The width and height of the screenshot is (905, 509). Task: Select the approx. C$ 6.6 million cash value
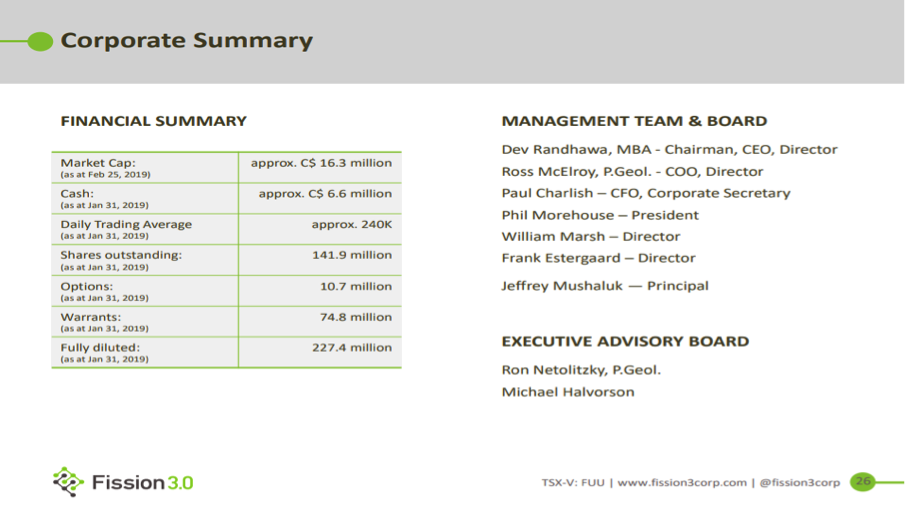coord(325,194)
